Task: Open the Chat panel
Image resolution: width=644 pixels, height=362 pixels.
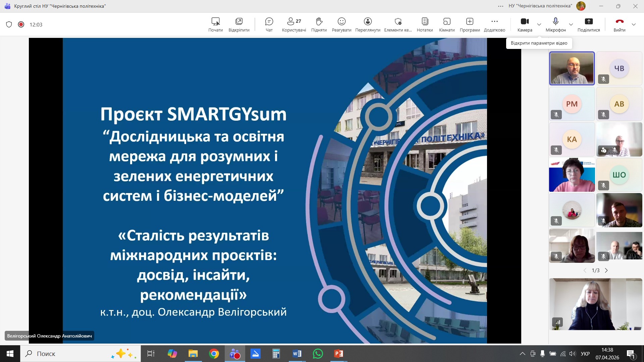Action: [269, 24]
